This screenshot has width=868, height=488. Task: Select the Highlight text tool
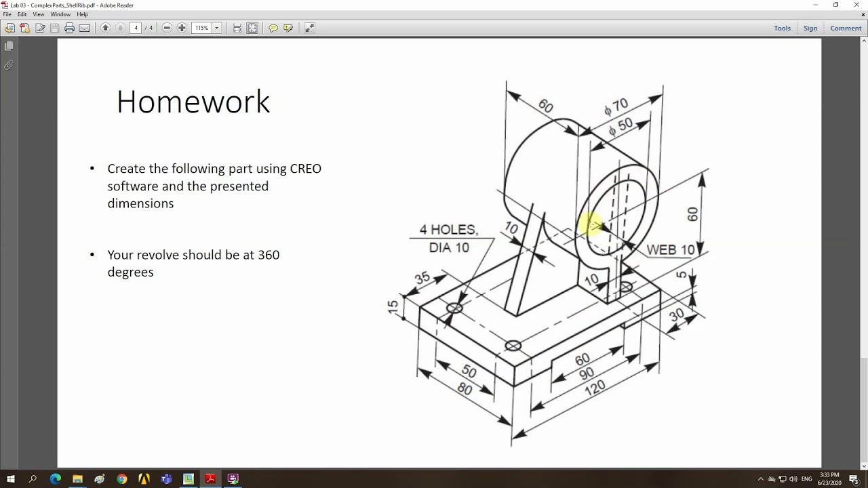coord(288,28)
